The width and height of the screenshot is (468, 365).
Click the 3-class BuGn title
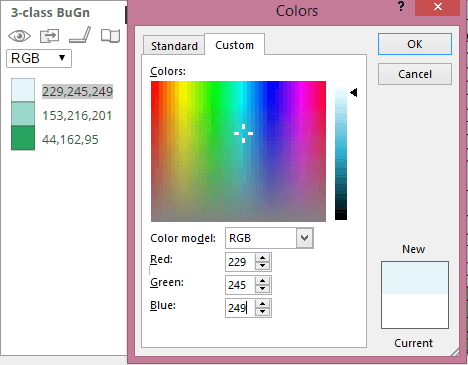pos(50,13)
